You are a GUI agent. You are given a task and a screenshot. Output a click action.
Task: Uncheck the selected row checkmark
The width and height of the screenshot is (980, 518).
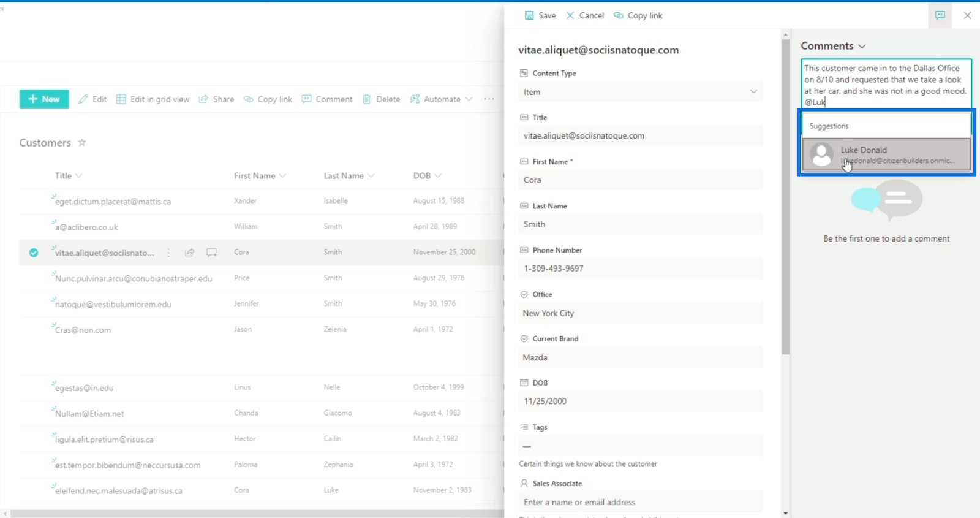point(34,253)
